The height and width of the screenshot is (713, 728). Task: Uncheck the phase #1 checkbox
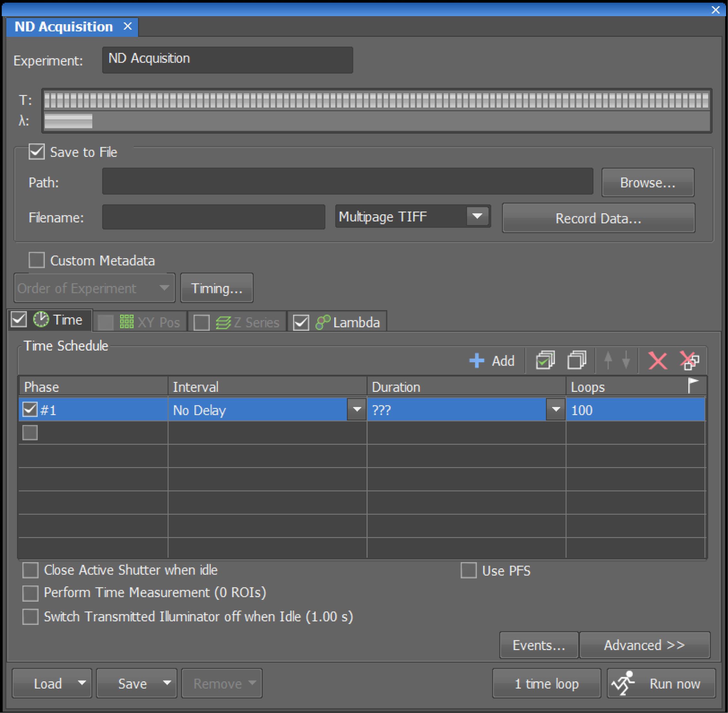(x=30, y=409)
